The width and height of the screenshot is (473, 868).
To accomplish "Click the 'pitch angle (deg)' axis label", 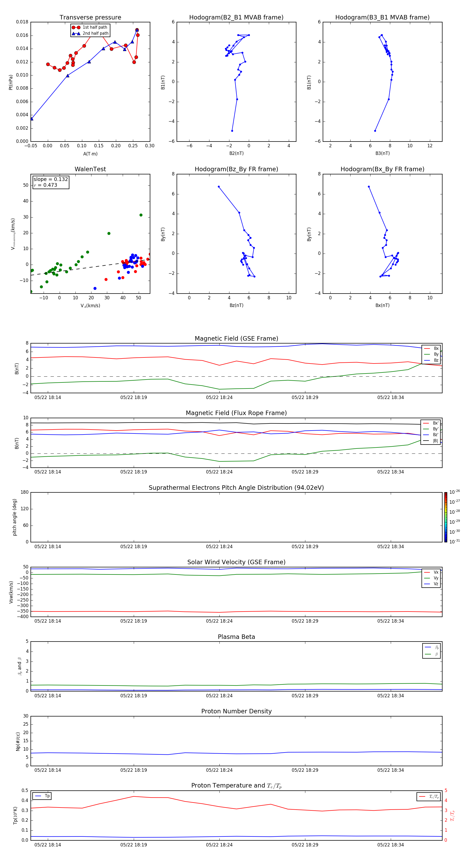I will 14,517.
